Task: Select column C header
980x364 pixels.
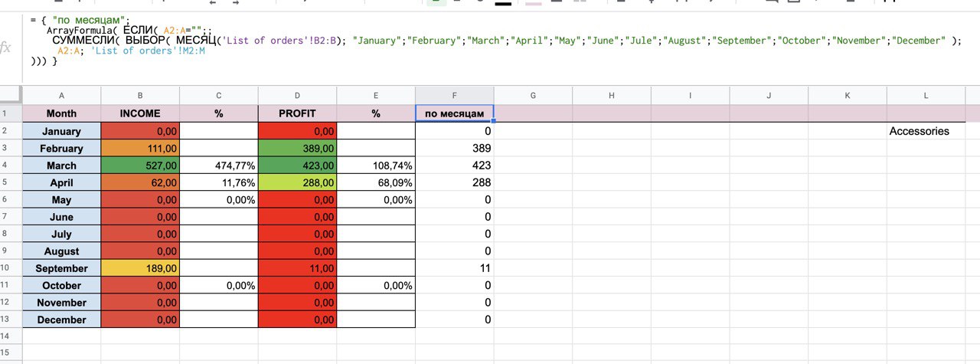Action: pos(219,95)
